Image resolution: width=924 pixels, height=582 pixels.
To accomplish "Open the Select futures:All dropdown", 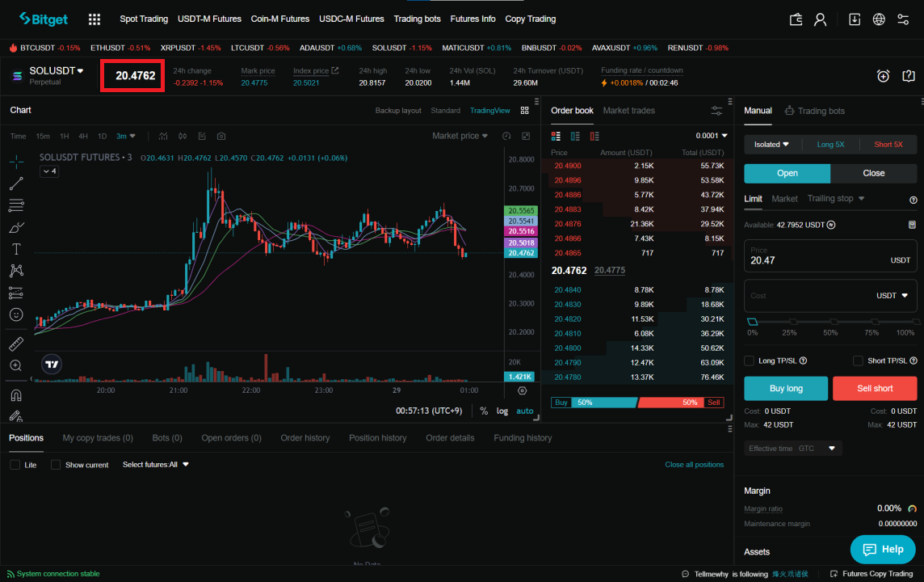I will (156, 465).
